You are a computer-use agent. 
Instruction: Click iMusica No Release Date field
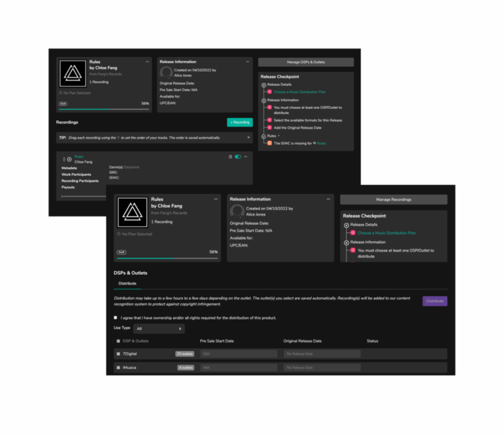322,368
